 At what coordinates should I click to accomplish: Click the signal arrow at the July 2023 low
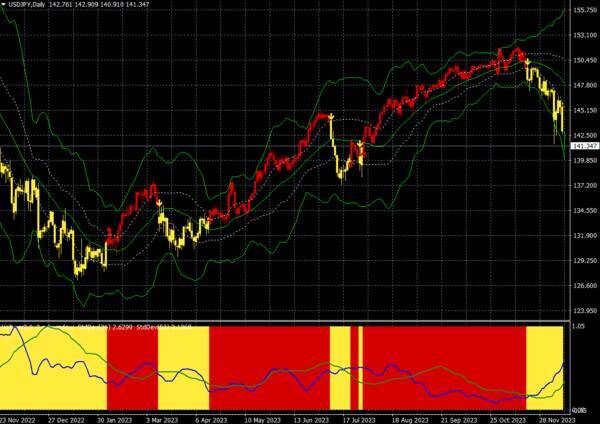[360, 147]
